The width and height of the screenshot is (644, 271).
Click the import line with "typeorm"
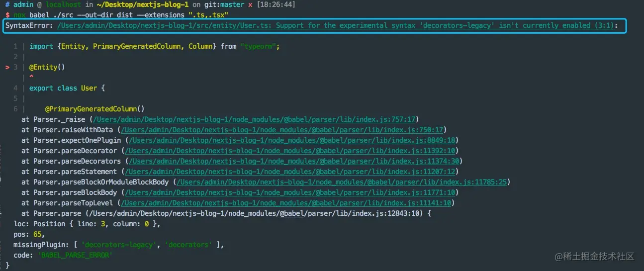[x=155, y=46]
